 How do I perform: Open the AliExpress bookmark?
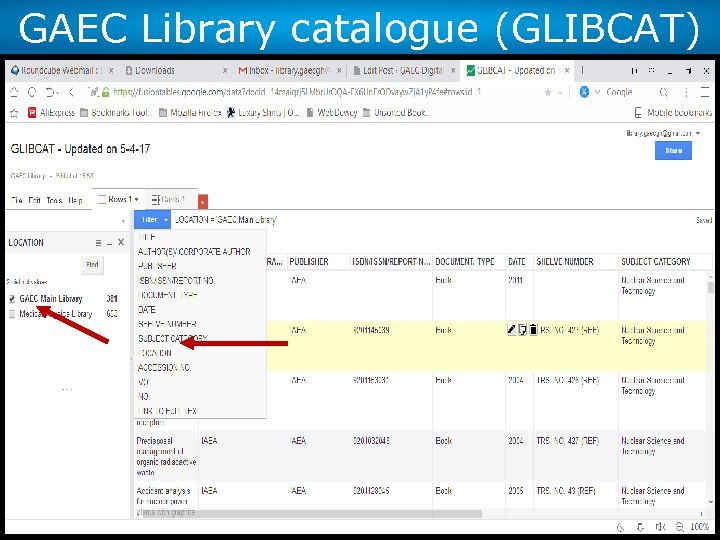[x=51, y=112]
